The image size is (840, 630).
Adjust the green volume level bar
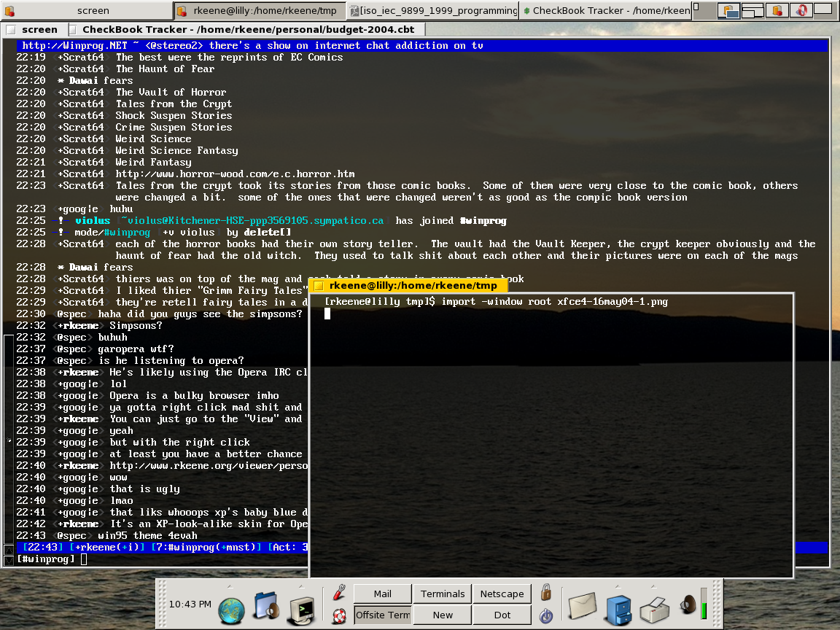click(704, 604)
